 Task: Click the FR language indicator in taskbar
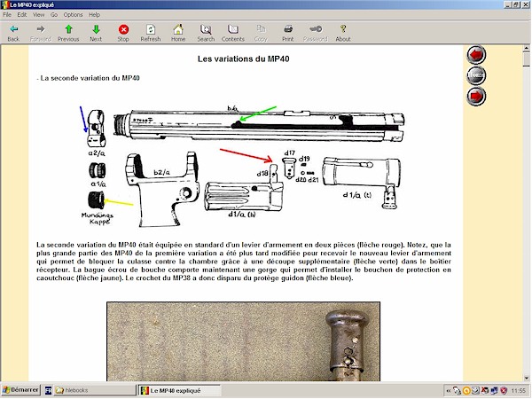pos(48,390)
